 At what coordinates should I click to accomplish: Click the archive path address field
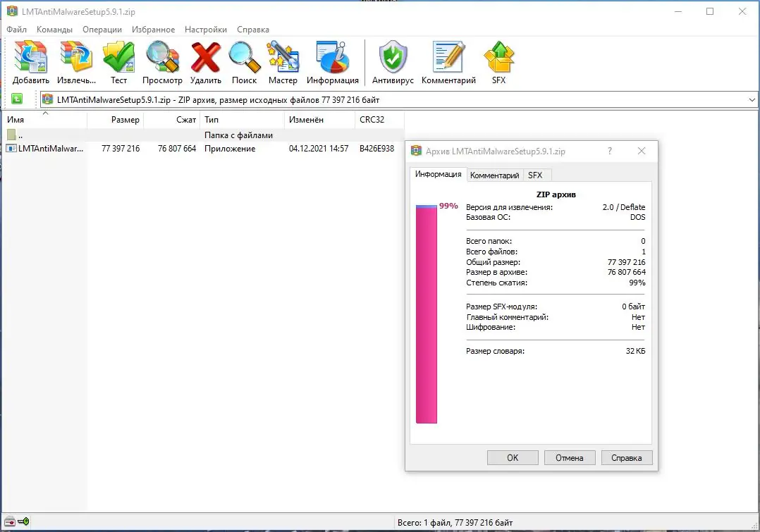coord(398,100)
